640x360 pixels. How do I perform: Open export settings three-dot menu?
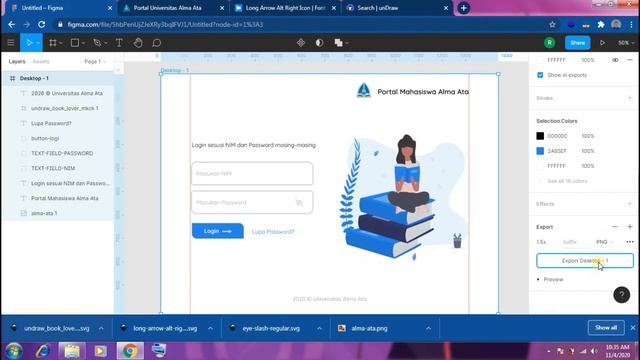(629, 242)
